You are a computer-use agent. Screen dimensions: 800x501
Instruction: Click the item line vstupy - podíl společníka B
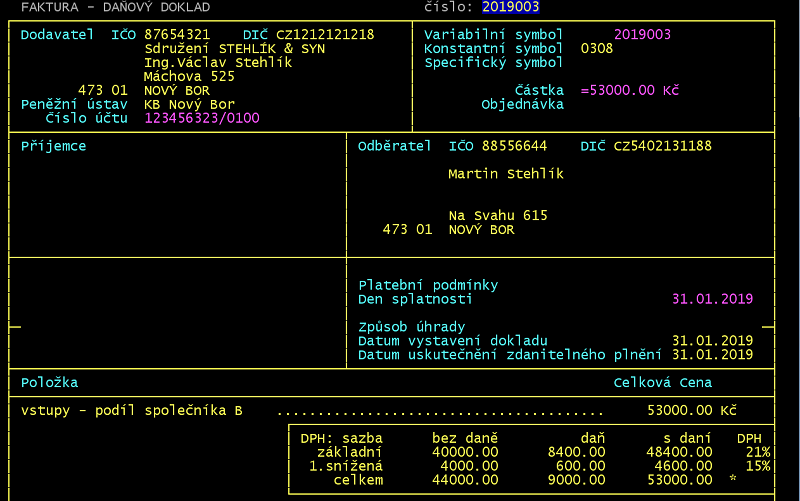(132, 410)
